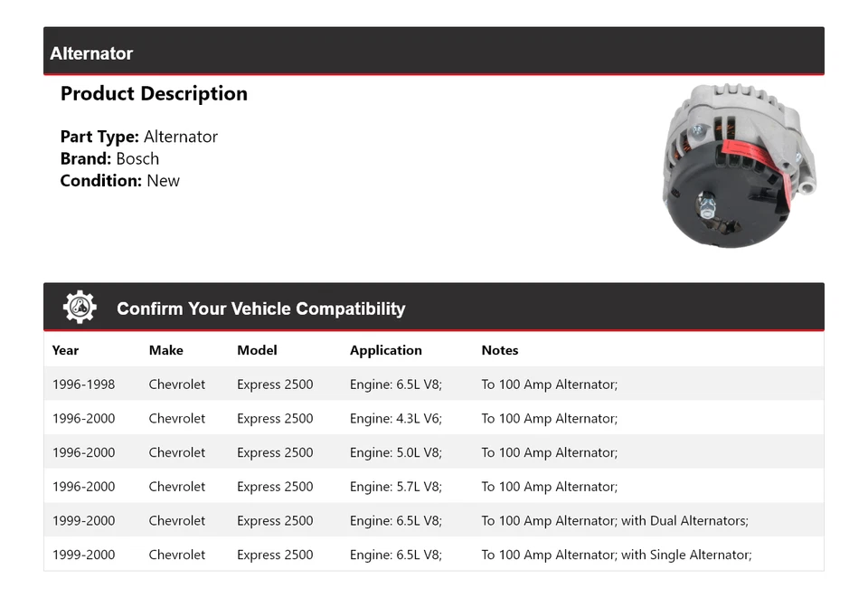Select the Alternator header bar
Screen dimensions: 868x598
click(x=433, y=51)
